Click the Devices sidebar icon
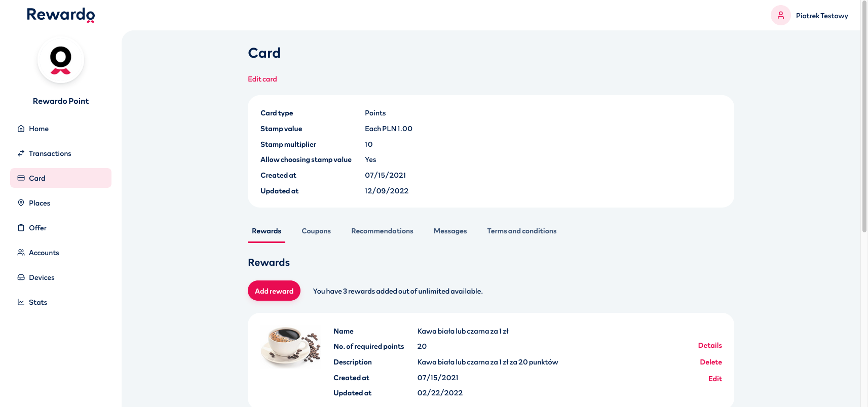Screen dimensions: 868x407 pyautogui.click(x=21, y=277)
